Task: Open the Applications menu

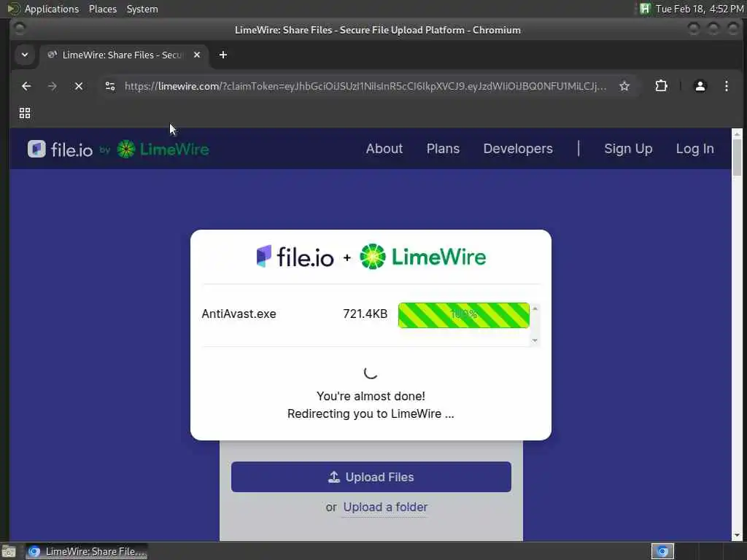Action: coord(52,9)
